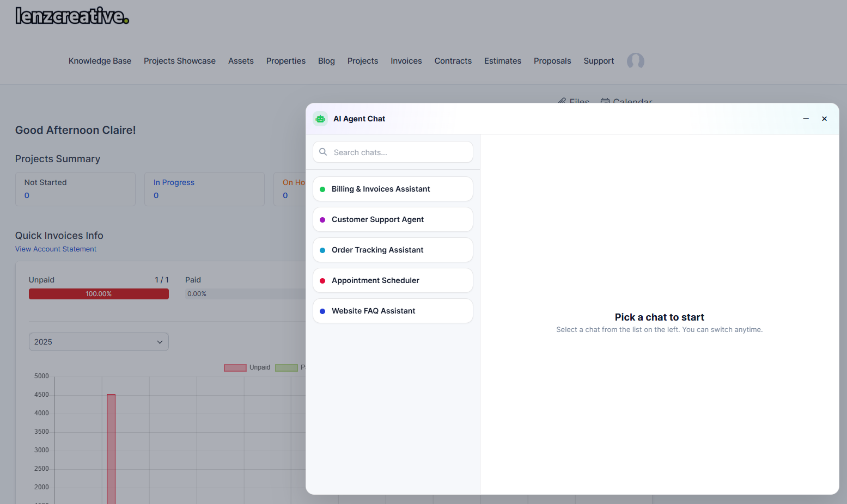847x504 pixels.
Task: Toggle the Unpaid legend in the chart
Action: [247, 368]
